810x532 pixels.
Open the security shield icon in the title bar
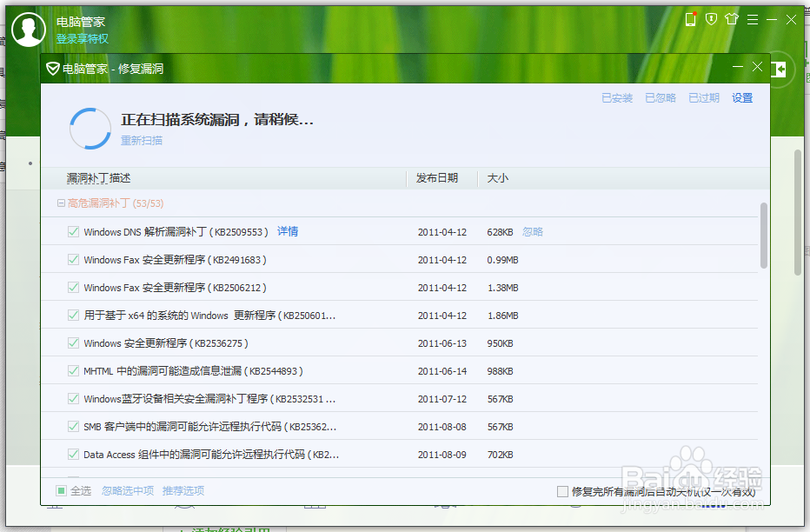pos(711,18)
